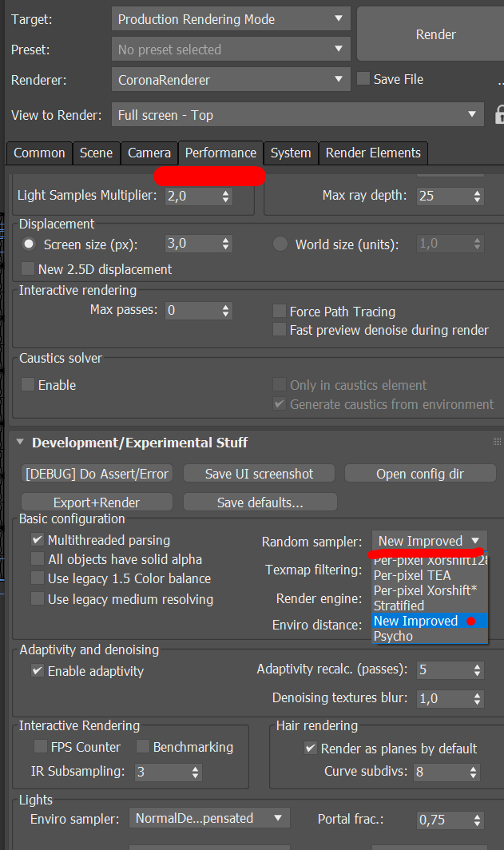Viewport: 504px width, 850px height.
Task: Select Per-pixel TEA sampler option
Action: point(431,575)
